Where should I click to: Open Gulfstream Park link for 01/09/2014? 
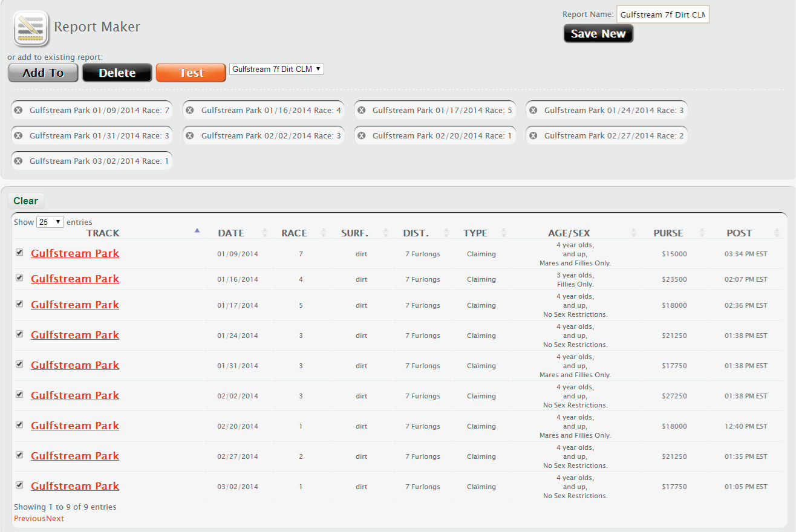click(75, 253)
